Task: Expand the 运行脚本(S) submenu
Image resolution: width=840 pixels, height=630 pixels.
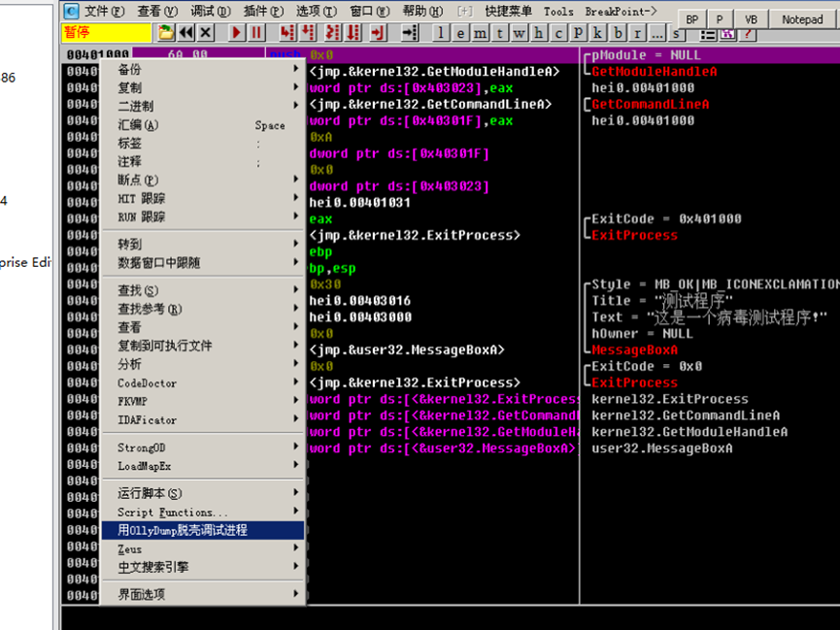Action: (x=203, y=493)
